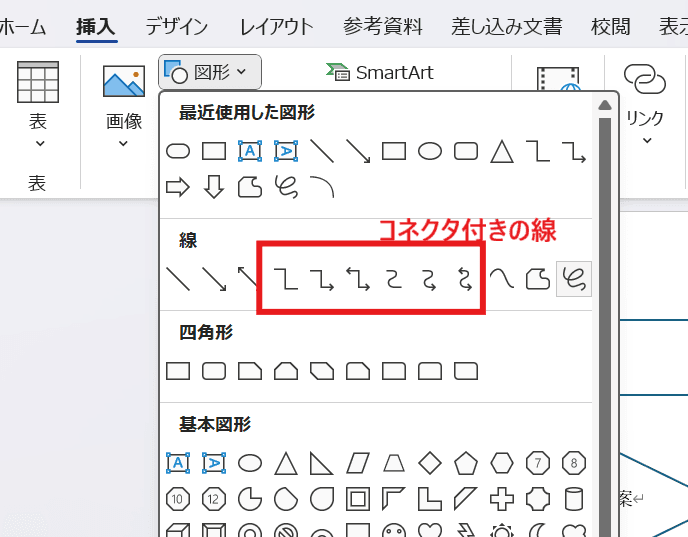Choose the elbow arrow connector in Lines section
This screenshot has height=537, width=688.
[x=322, y=279]
